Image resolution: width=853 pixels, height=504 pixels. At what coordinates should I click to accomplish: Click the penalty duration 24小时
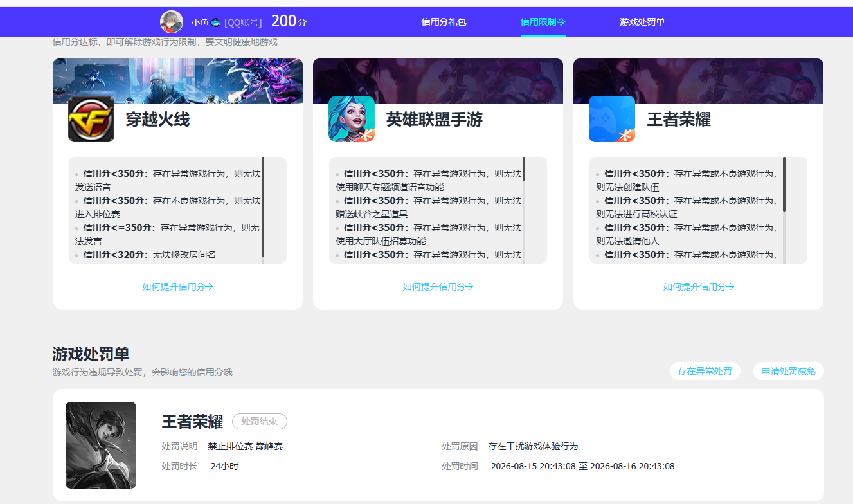tap(224, 466)
